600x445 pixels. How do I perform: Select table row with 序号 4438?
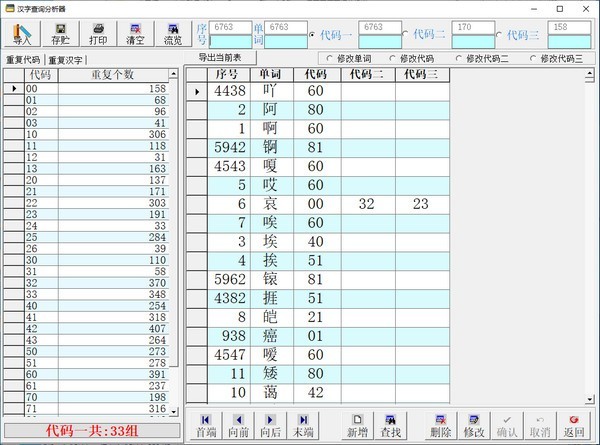coord(318,91)
